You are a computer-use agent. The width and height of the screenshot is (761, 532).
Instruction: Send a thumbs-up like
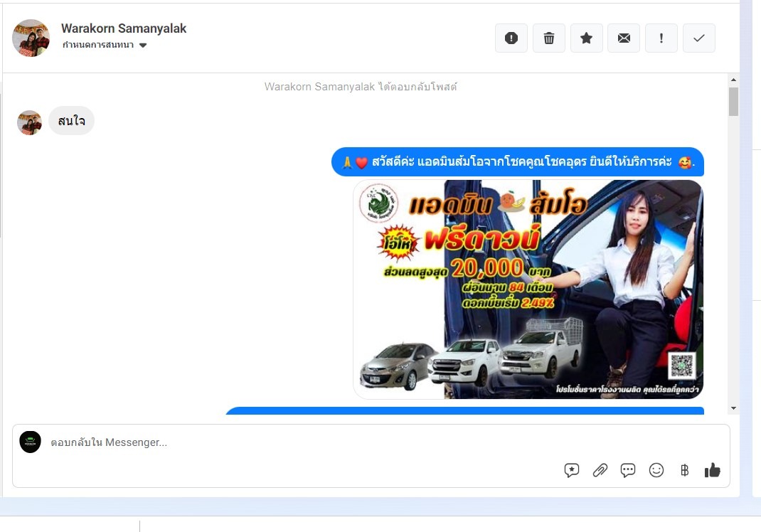click(712, 470)
